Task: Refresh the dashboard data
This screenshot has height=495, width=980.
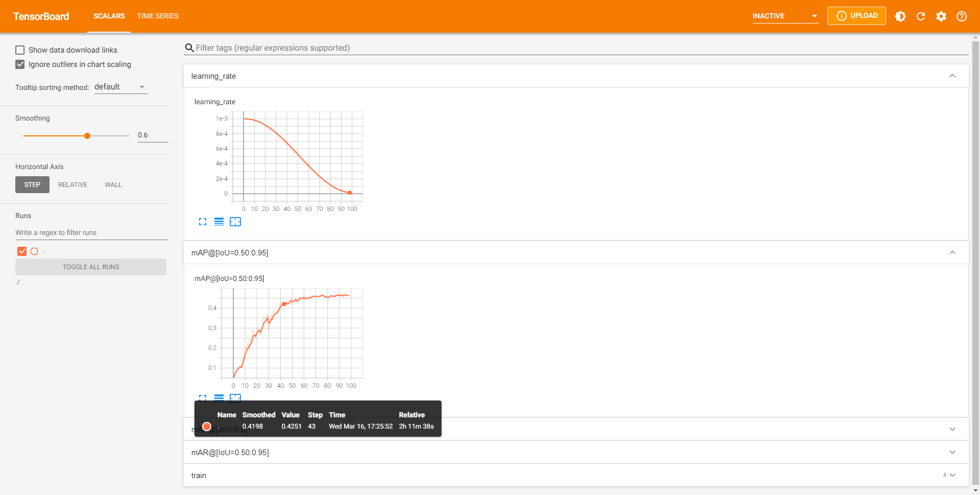Action: [921, 16]
